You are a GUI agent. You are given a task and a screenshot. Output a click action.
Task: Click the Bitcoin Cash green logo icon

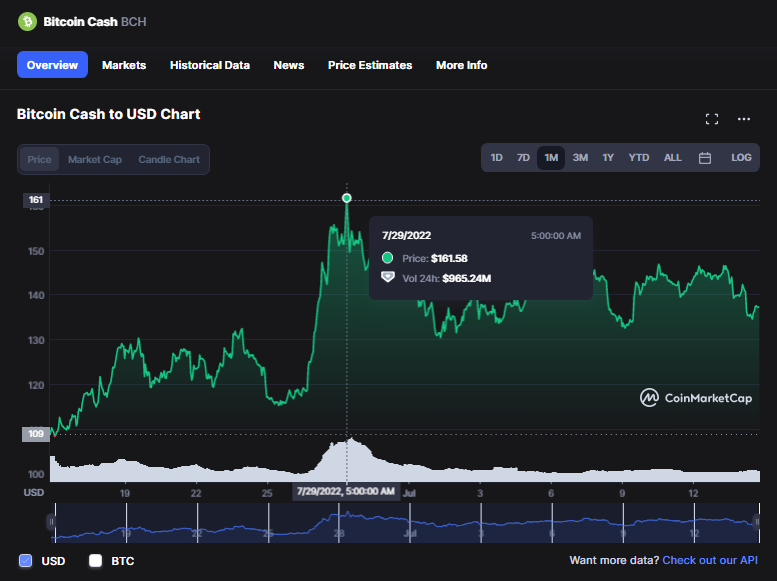point(27,22)
